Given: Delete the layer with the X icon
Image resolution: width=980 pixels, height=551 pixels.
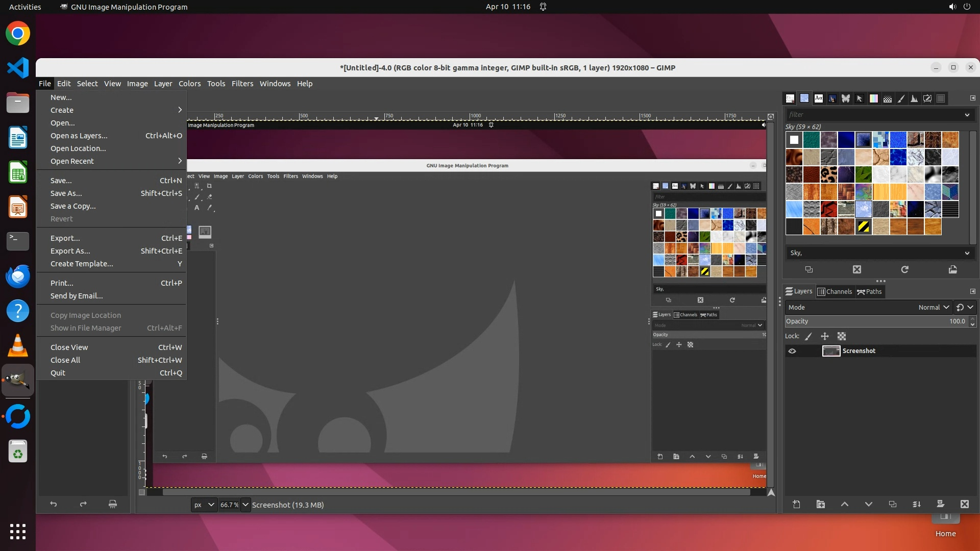Looking at the screenshot, I should 964,504.
